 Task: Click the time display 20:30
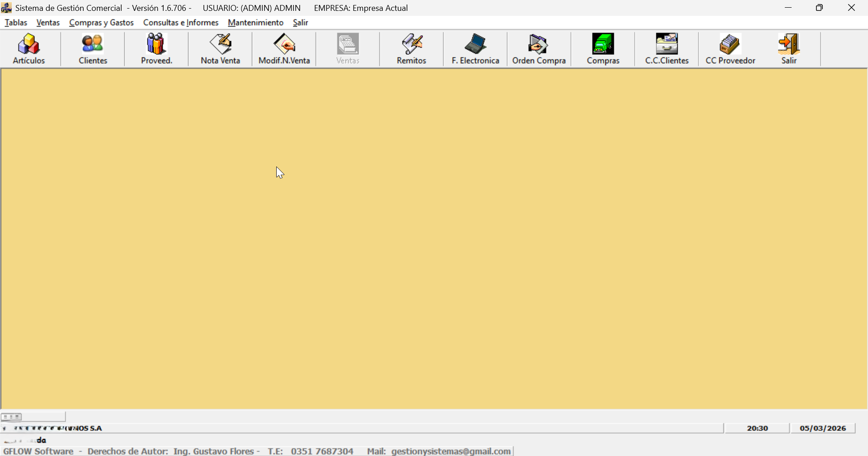(757, 428)
